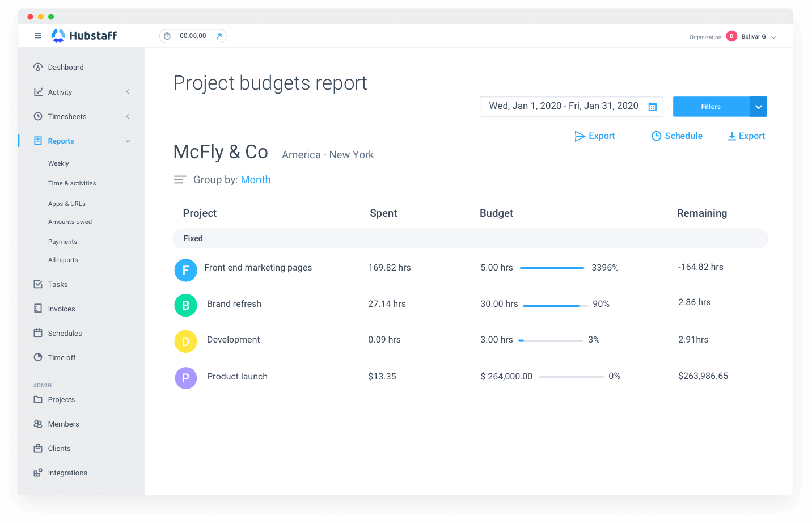Click the -164.82 hrs remaining value

(701, 267)
